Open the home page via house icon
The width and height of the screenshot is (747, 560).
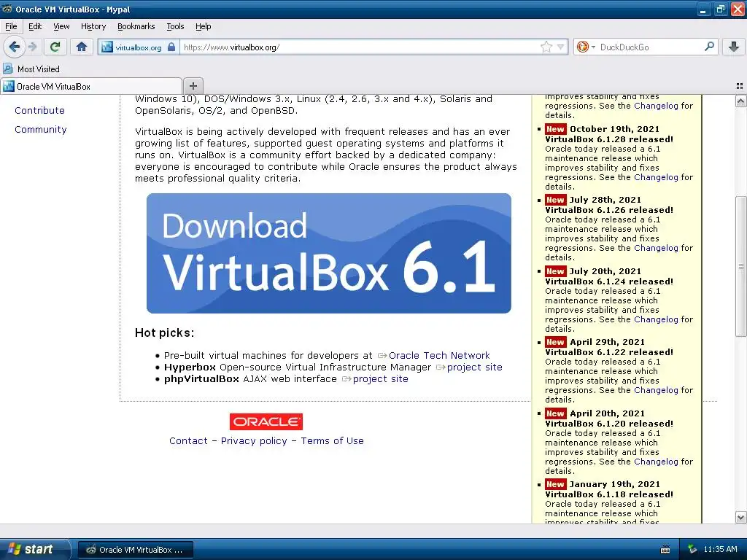point(82,47)
